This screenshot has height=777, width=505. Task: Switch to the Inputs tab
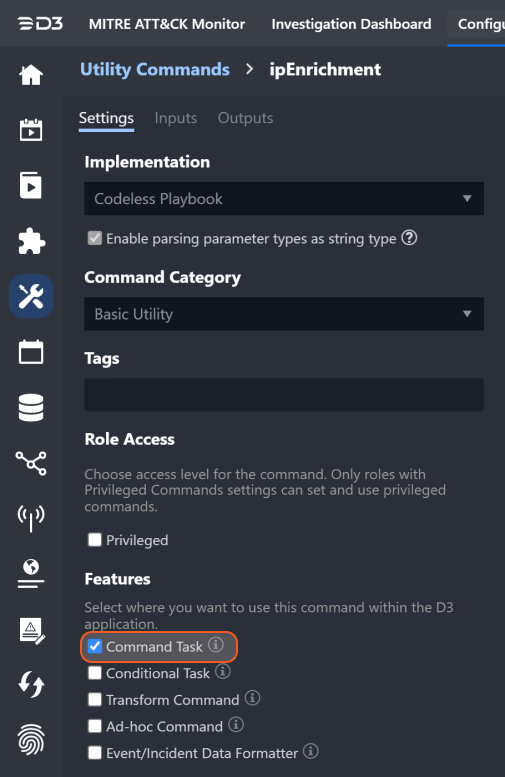pos(175,118)
